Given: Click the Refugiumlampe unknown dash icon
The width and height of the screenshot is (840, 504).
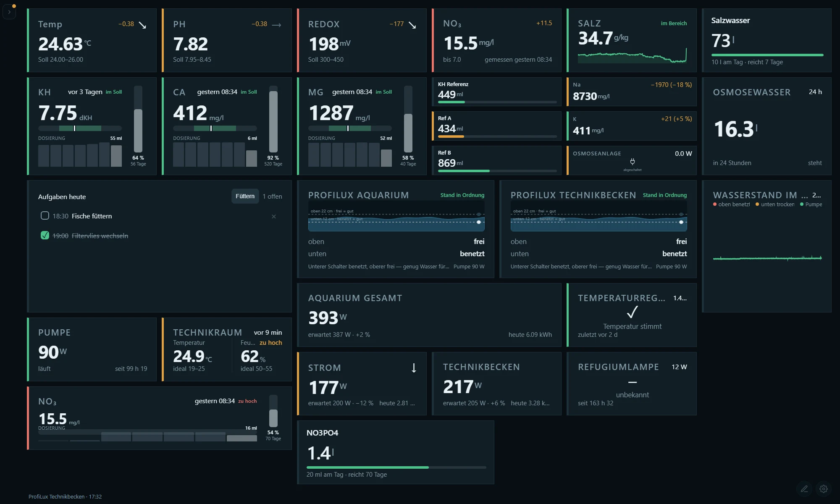Looking at the screenshot, I should (632, 382).
